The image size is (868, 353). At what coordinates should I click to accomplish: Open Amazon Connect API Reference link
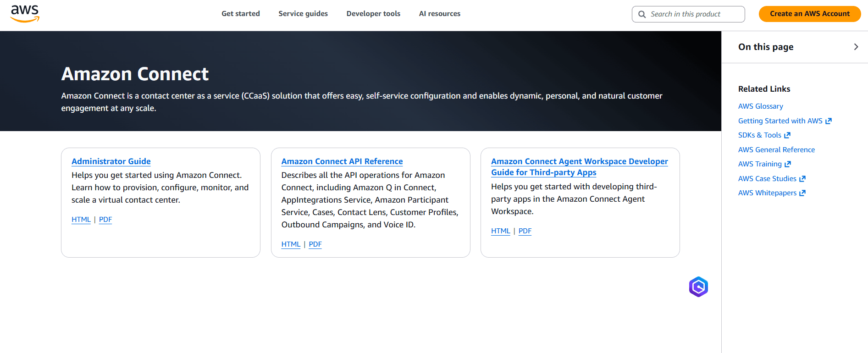pyautogui.click(x=342, y=161)
